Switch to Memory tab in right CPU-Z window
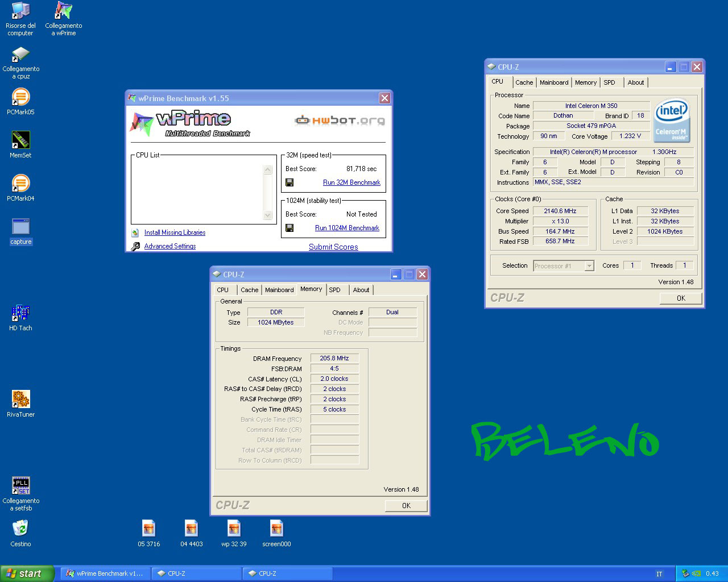Image resolution: width=728 pixels, height=582 pixels. [586, 82]
